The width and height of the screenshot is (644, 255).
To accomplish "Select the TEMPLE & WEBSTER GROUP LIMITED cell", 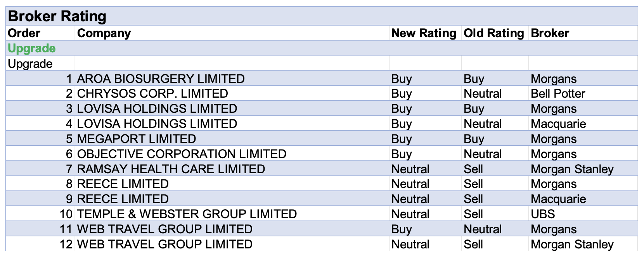I will (x=187, y=214).
